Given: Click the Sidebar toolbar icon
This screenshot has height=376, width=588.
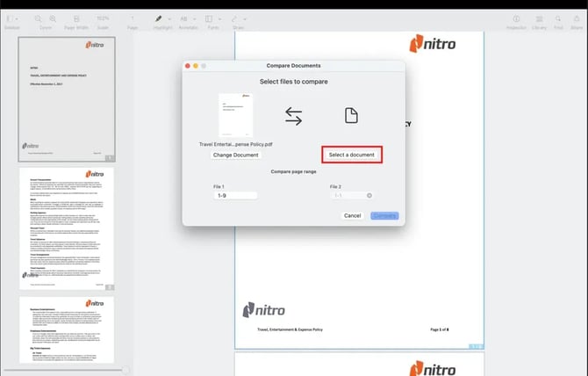Looking at the screenshot, I should [10, 18].
